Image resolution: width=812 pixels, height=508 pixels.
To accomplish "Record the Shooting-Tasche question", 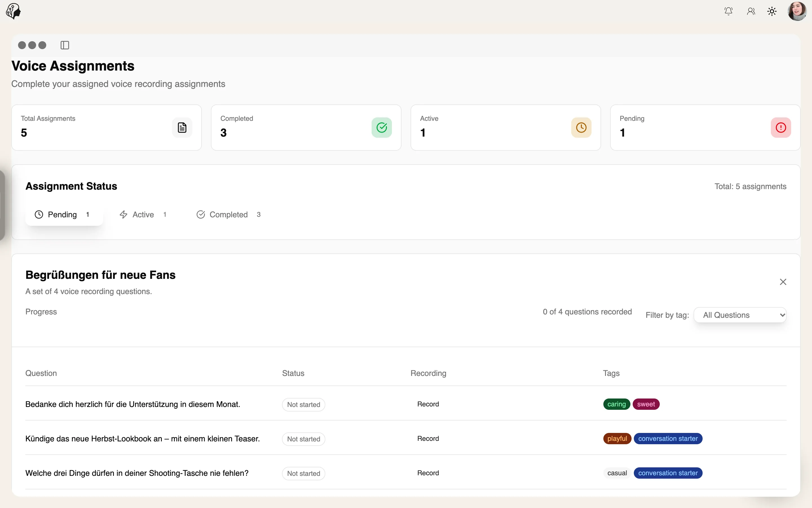I will (428, 473).
